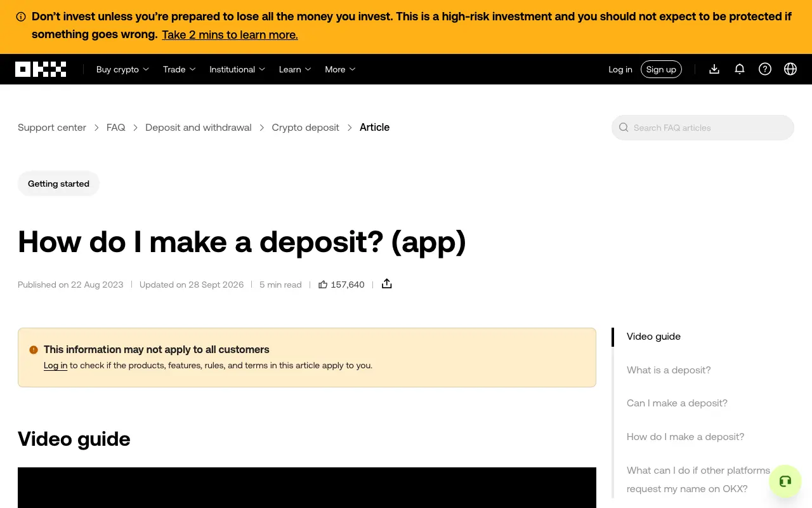The width and height of the screenshot is (812, 508).
Task: Click the Sign up button
Action: coord(661,69)
